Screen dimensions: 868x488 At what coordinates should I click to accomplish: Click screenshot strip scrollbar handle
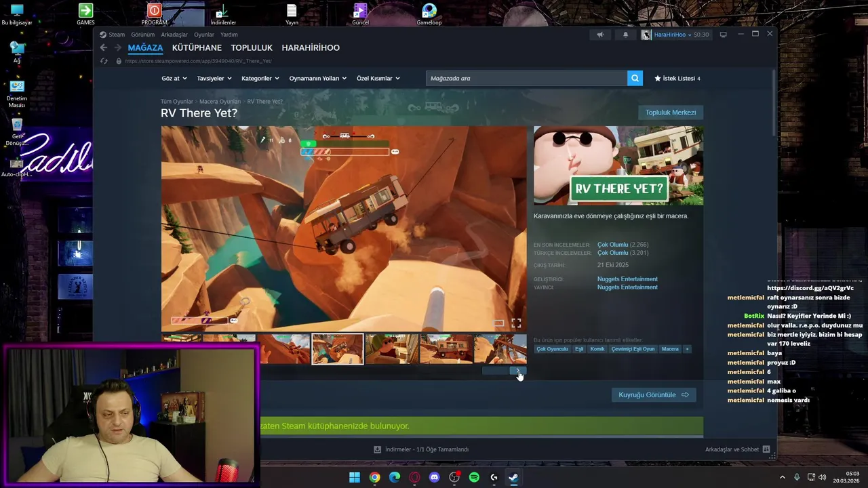[x=496, y=371]
